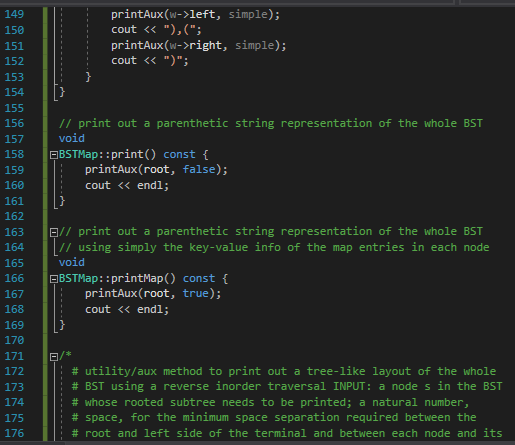Click the comment line starting '# space, for the minimum'
This screenshot has height=445, width=515.
coord(274,418)
